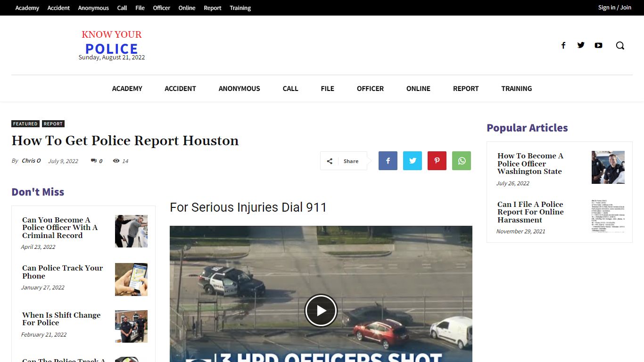Image resolution: width=644 pixels, height=362 pixels.
Task: Click the Know Your Police logo
Action: pyautogui.click(x=112, y=42)
